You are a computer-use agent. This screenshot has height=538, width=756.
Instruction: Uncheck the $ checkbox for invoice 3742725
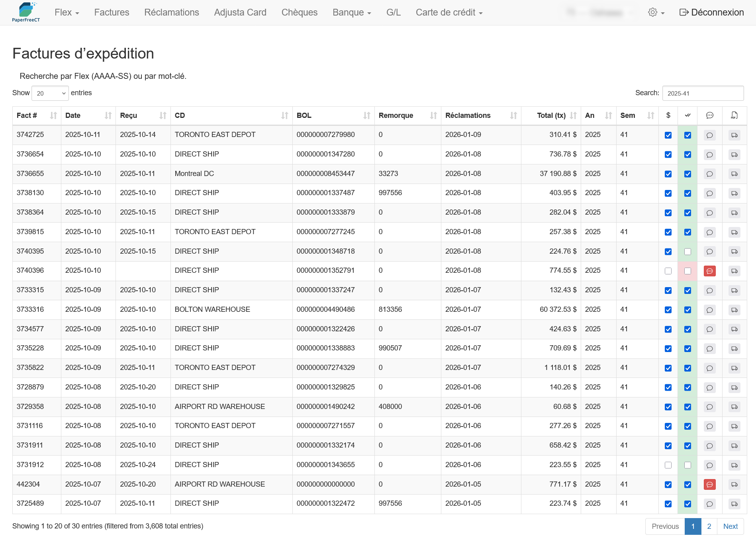click(x=668, y=135)
